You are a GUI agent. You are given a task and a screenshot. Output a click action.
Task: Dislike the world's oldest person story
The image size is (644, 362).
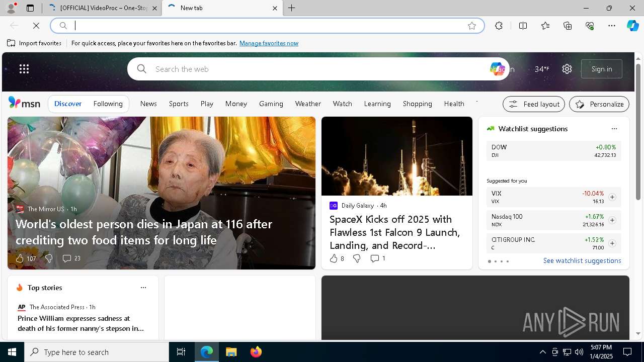click(x=49, y=258)
